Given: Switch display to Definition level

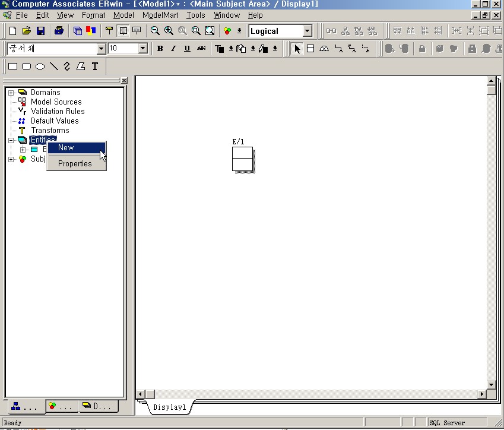Looking at the screenshot, I should point(137,31).
